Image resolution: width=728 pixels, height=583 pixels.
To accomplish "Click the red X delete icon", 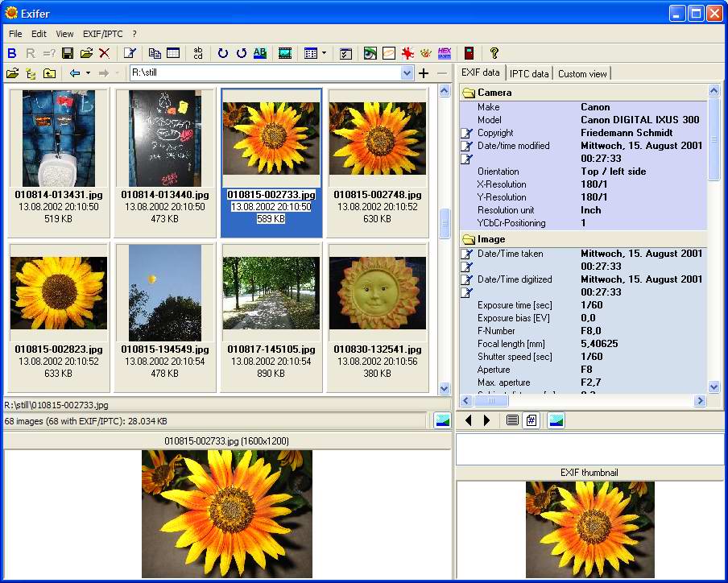I will [x=105, y=53].
